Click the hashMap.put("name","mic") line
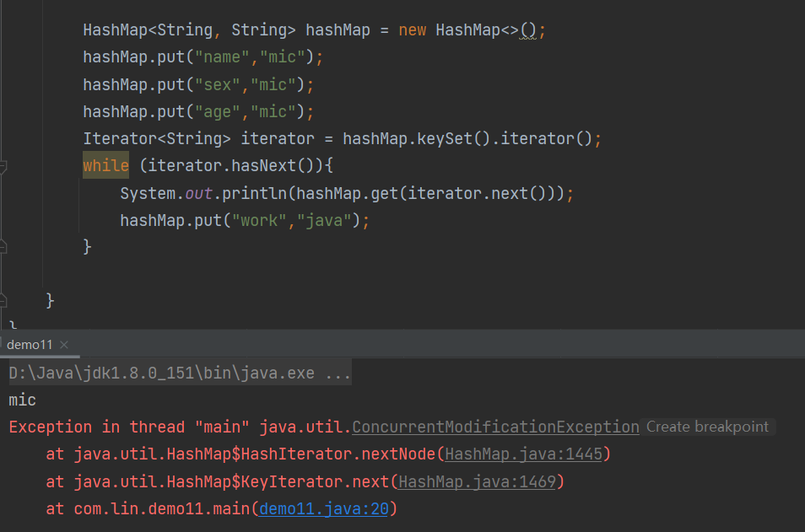 pos(203,57)
